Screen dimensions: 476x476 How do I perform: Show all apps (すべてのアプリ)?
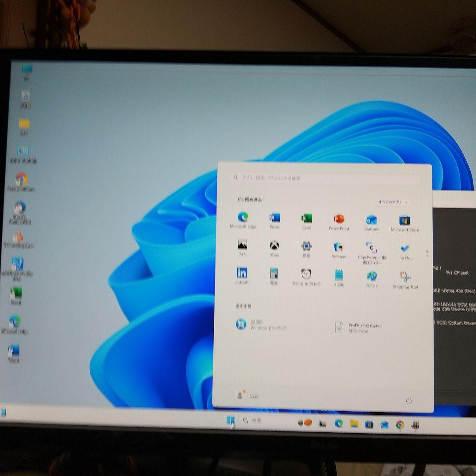[x=393, y=202]
